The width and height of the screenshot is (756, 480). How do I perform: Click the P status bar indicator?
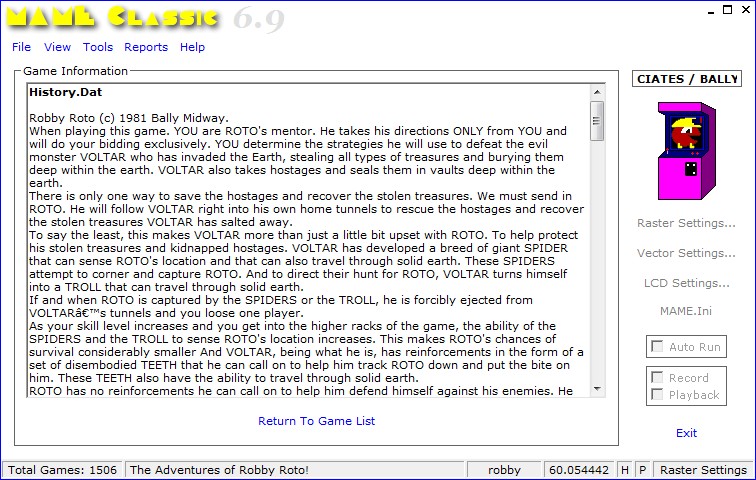tap(642, 470)
